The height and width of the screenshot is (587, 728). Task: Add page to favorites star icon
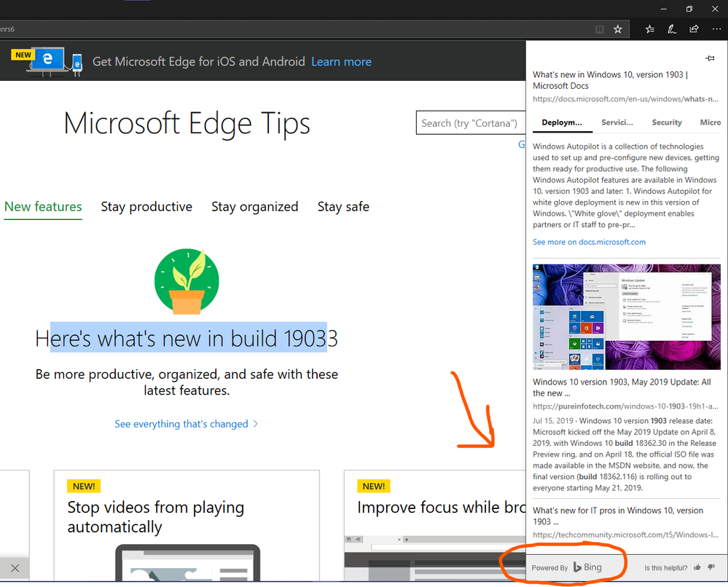pyautogui.click(x=617, y=29)
